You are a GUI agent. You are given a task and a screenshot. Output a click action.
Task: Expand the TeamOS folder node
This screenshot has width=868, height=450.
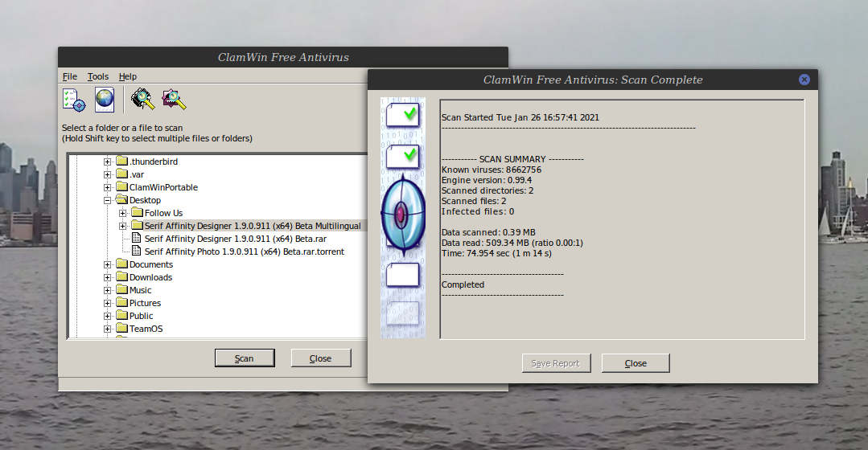pos(107,329)
